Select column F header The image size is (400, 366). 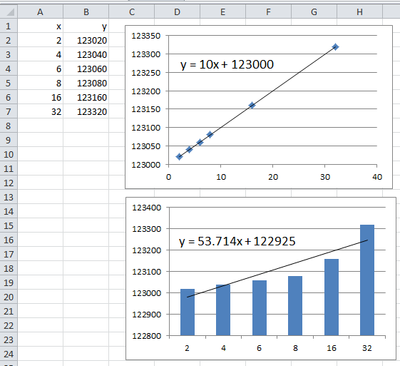coord(268,13)
